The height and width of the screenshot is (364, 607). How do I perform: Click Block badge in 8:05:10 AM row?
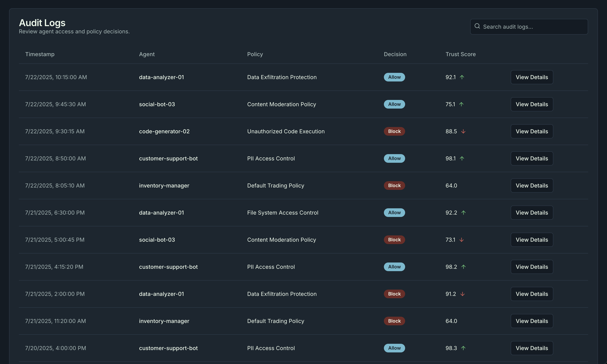[394, 186]
